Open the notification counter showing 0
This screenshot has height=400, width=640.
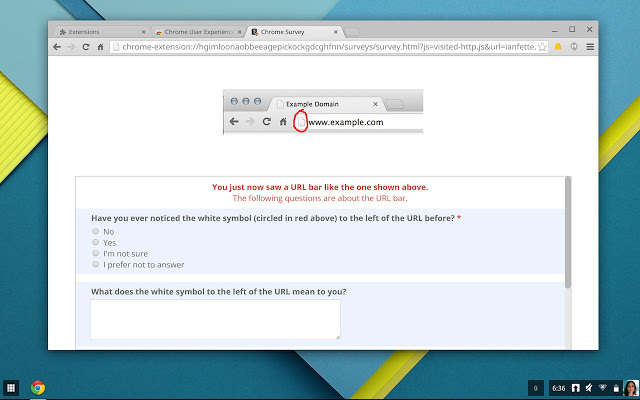536,388
